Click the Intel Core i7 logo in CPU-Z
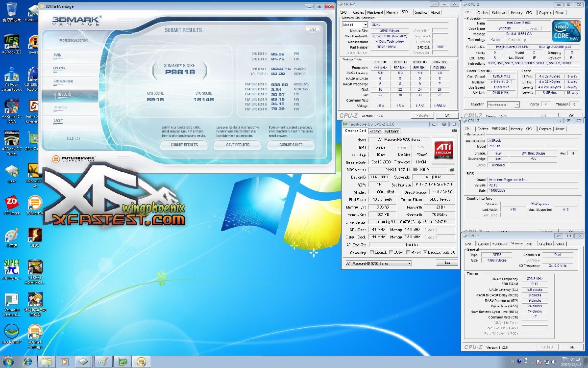This screenshot has height=368, width=588. point(567,31)
